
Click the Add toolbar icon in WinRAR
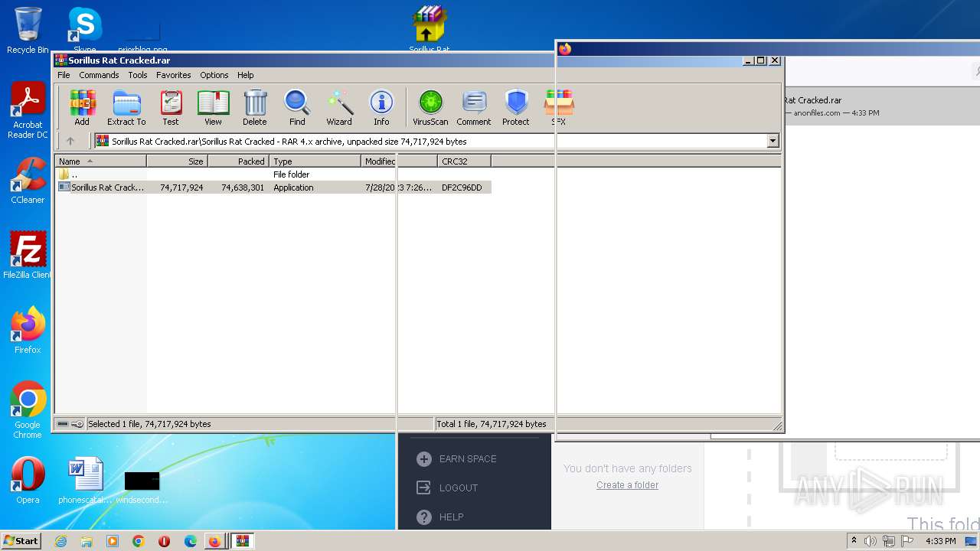[x=82, y=107]
